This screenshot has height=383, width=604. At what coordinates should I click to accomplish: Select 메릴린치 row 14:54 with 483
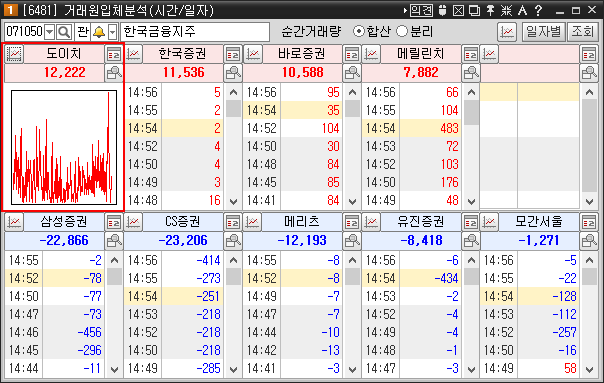point(412,128)
